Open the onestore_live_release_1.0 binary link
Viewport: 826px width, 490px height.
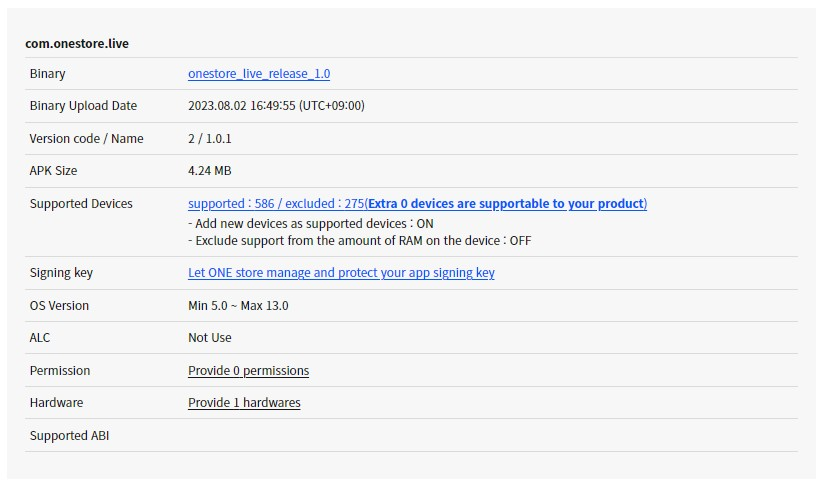tap(259, 74)
